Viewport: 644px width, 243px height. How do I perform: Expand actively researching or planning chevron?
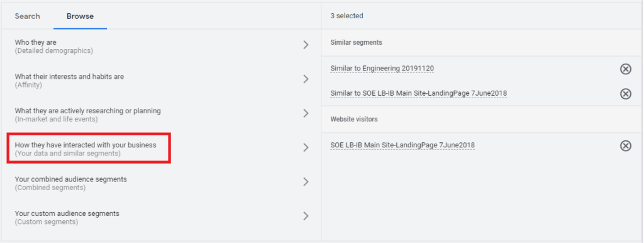coord(306,113)
